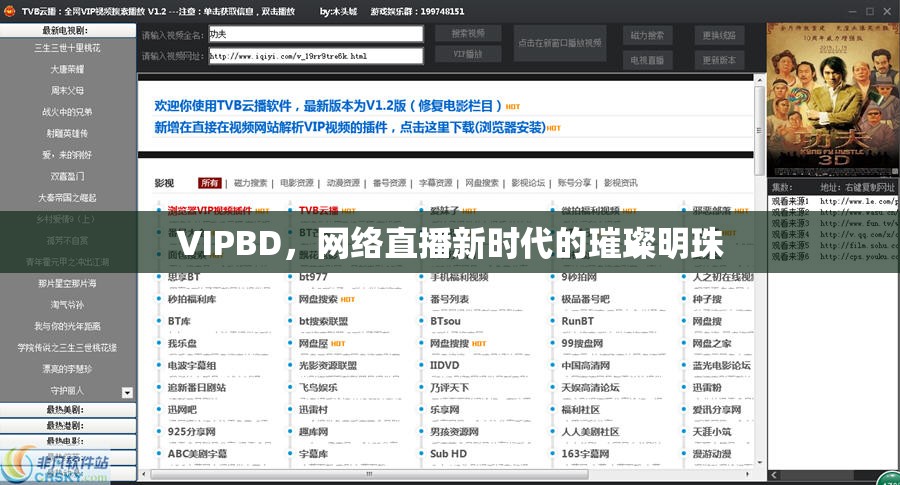Switch to the 影视论坛 tab
This screenshot has height=485, width=900.
point(528,183)
